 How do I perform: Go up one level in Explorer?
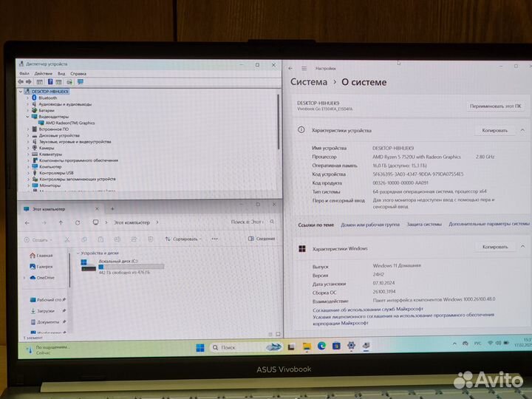pyautogui.click(x=61, y=222)
